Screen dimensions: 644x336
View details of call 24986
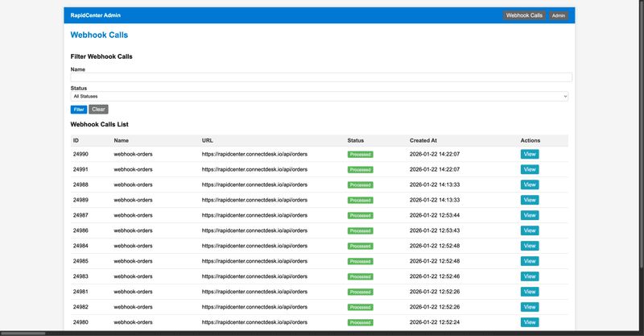click(529, 230)
